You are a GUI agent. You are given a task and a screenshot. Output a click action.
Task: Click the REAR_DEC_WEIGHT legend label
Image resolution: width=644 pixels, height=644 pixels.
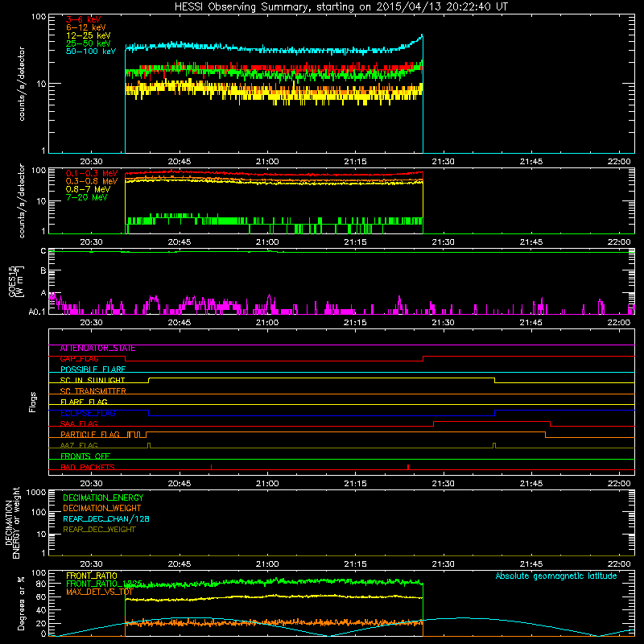tap(99, 530)
